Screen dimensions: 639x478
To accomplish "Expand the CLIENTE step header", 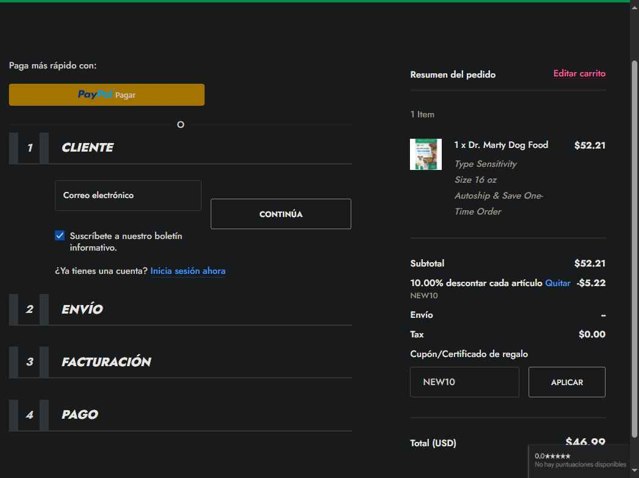I will [x=180, y=148].
